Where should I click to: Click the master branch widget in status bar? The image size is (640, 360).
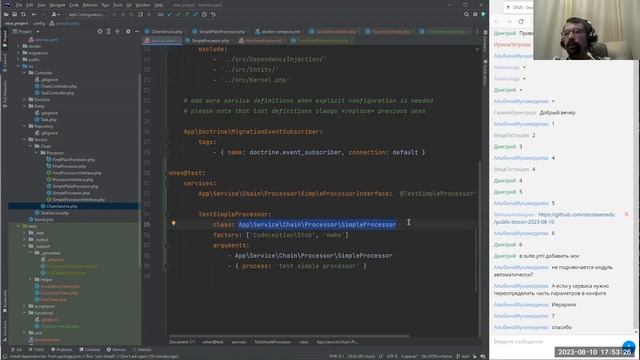point(463,356)
